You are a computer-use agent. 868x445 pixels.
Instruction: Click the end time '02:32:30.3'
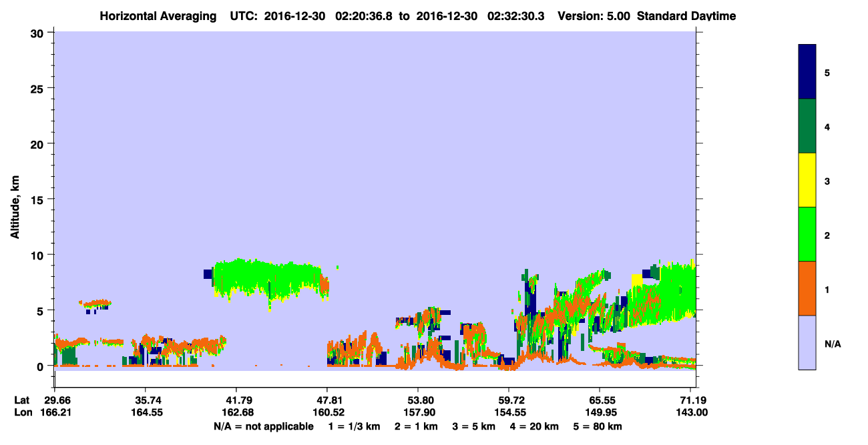click(517, 16)
